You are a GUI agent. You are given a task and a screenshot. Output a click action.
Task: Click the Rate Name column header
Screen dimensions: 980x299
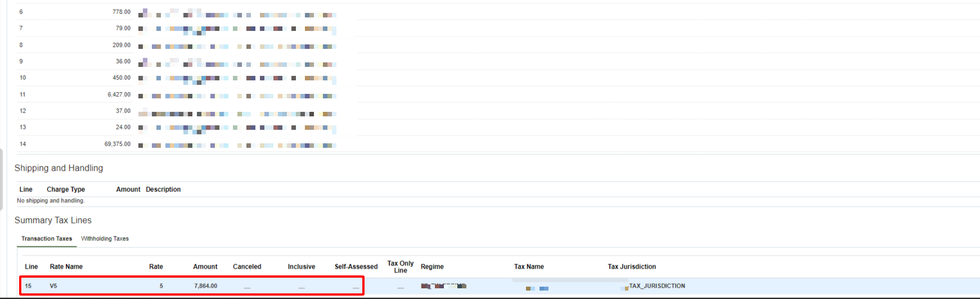point(66,267)
